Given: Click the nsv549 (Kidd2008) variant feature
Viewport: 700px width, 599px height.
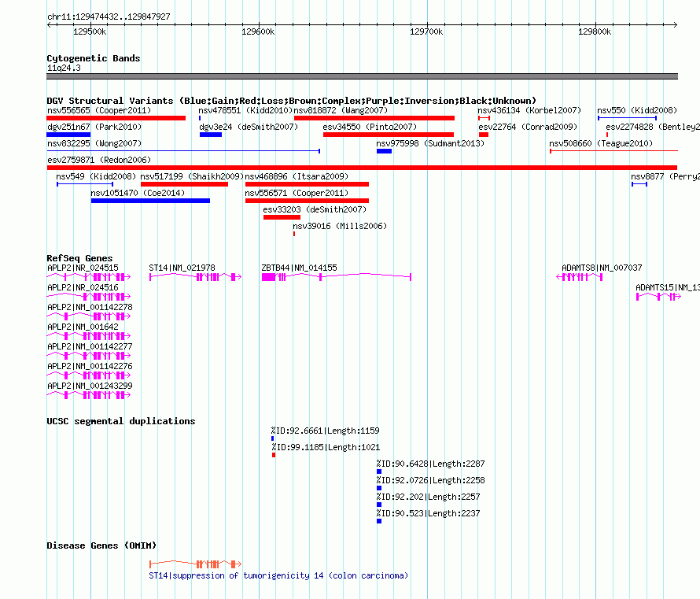Looking at the screenshot, I should click(x=85, y=184).
